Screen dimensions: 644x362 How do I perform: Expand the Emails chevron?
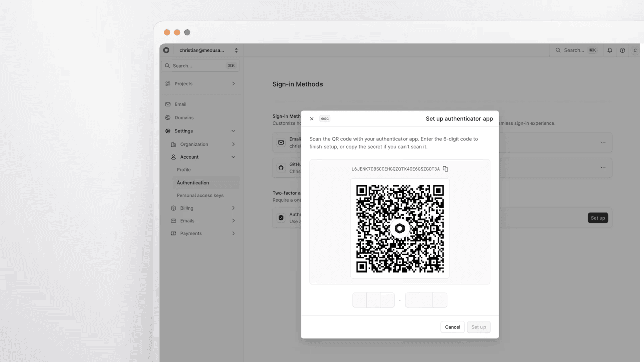pos(233,221)
